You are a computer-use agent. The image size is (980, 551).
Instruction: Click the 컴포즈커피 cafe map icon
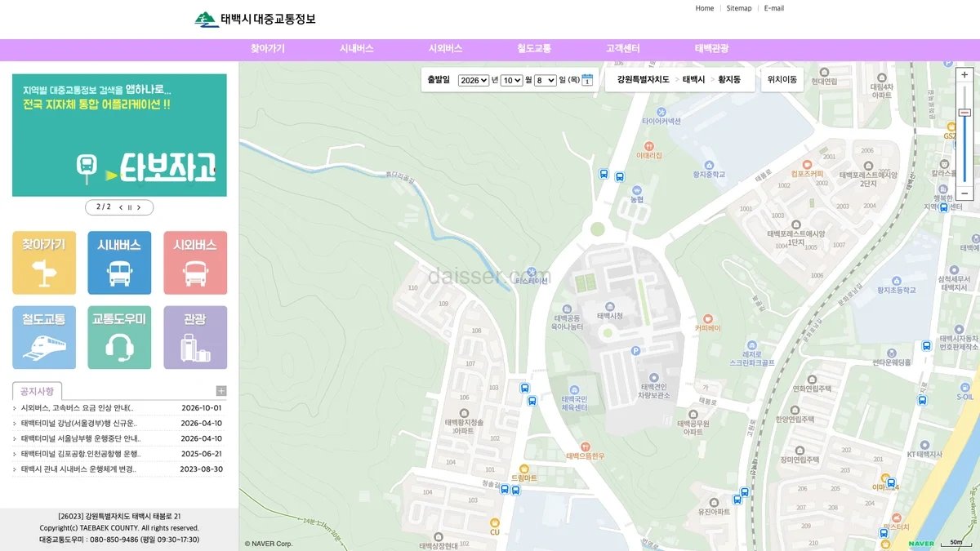click(807, 164)
